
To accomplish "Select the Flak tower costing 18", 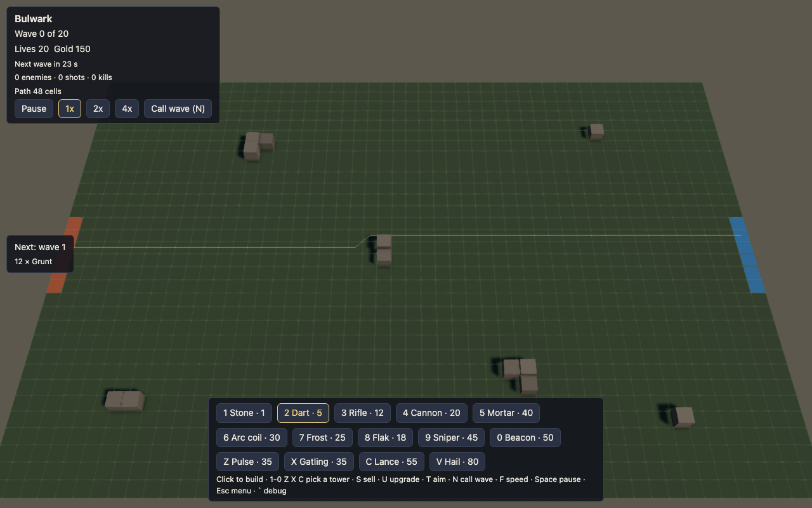I will [385, 438].
